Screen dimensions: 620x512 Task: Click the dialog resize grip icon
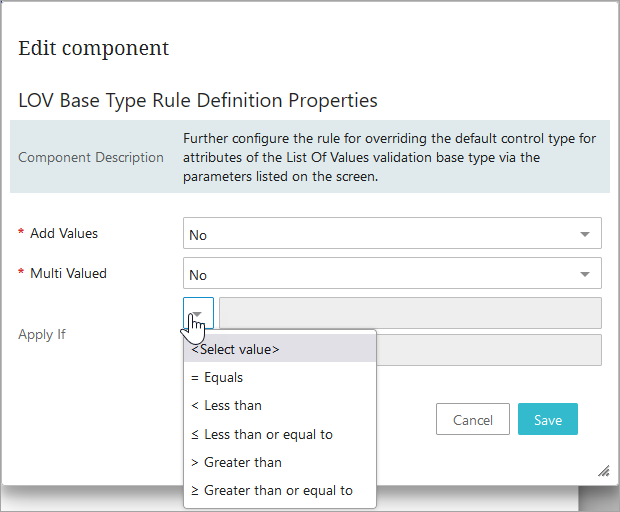[604, 471]
